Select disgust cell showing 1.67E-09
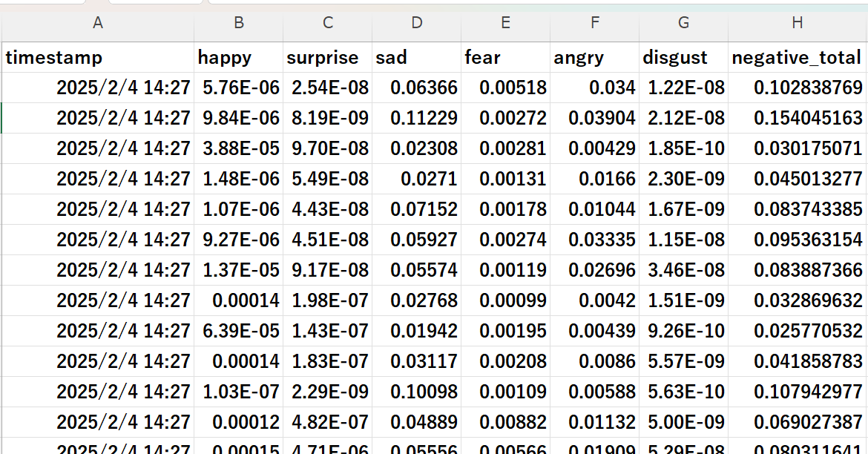Viewport: 868px width, 454px height. 684,210
